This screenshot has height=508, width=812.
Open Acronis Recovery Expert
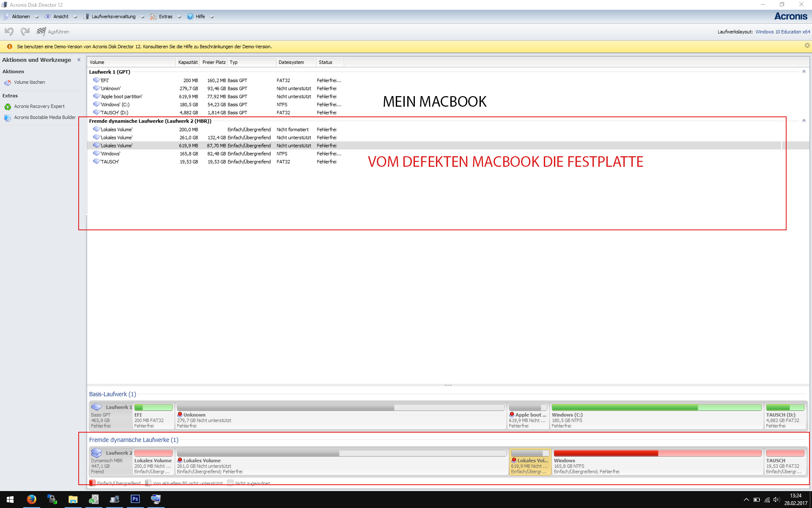pyautogui.click(x=39, y=106)
